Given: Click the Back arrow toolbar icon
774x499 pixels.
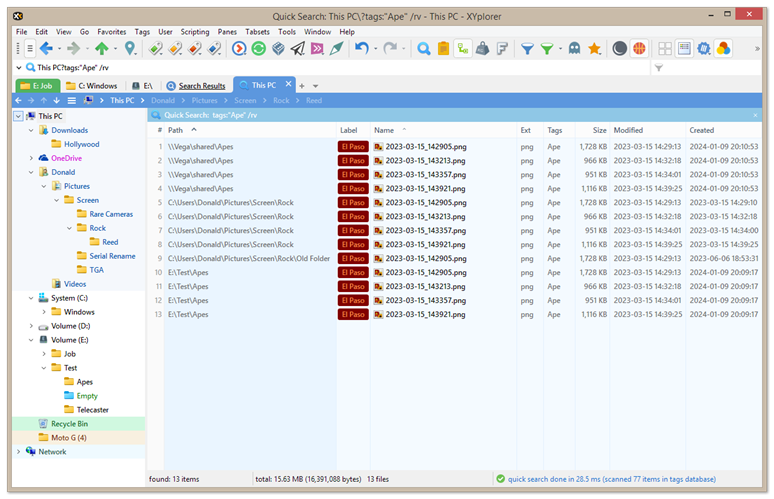Looking at the screenshot, I should [x=45, y=48].
